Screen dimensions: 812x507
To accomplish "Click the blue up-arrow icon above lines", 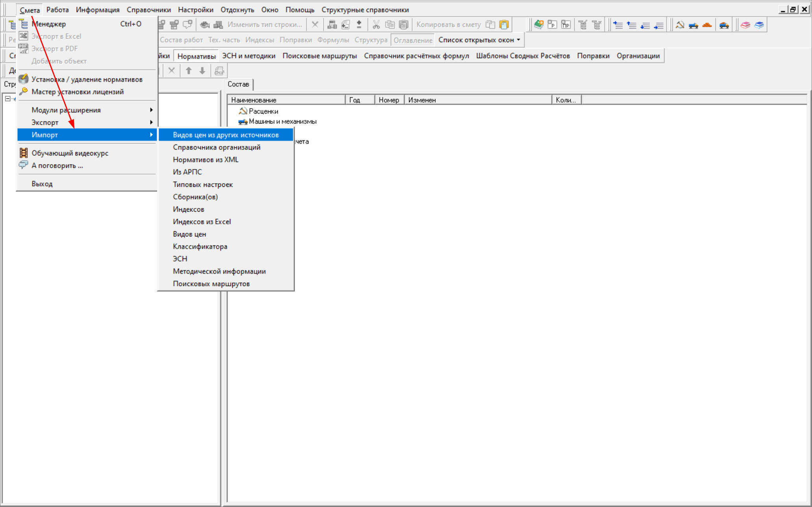I will click(631, 25).
